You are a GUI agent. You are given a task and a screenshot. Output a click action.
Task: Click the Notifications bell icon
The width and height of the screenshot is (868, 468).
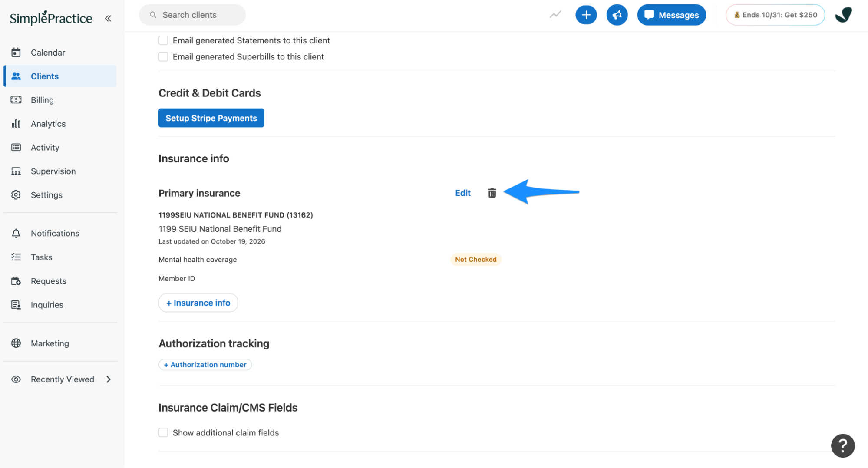tap(16, 234)
